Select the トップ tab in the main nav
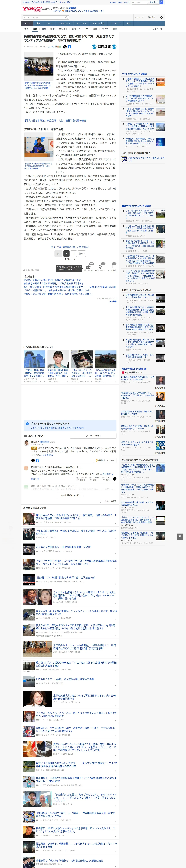 [27, 24]
